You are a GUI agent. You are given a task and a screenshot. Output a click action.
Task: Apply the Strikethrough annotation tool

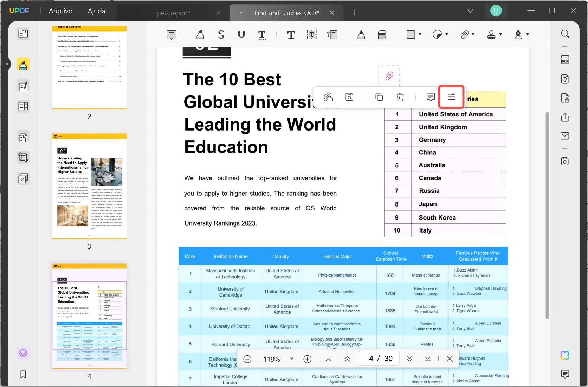[220, 34]
